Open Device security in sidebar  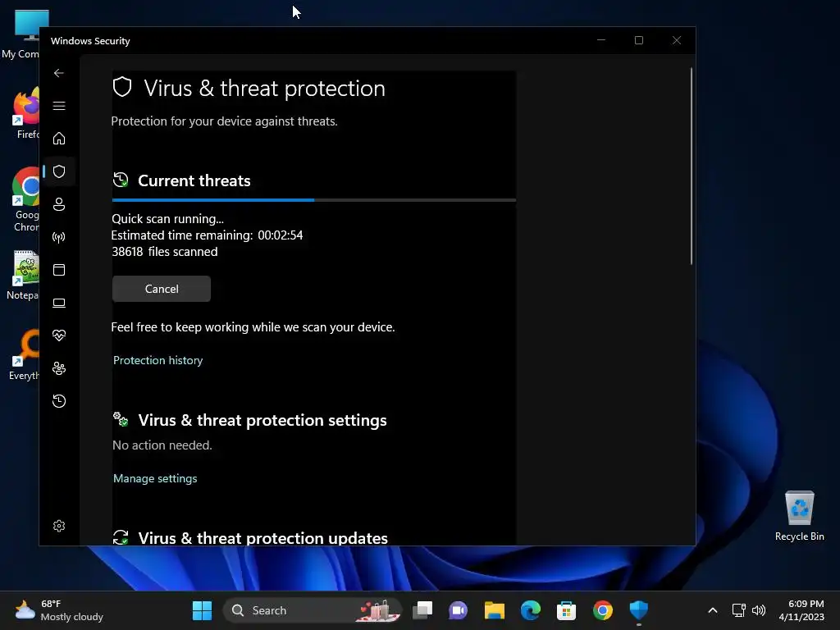(59, 304)
